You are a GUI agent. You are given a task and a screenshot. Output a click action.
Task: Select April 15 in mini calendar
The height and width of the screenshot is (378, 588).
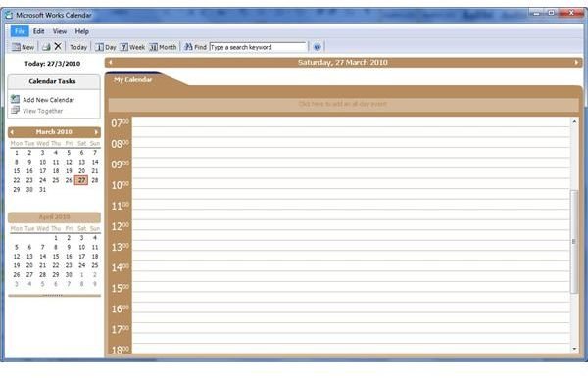(x=56, y=257)
